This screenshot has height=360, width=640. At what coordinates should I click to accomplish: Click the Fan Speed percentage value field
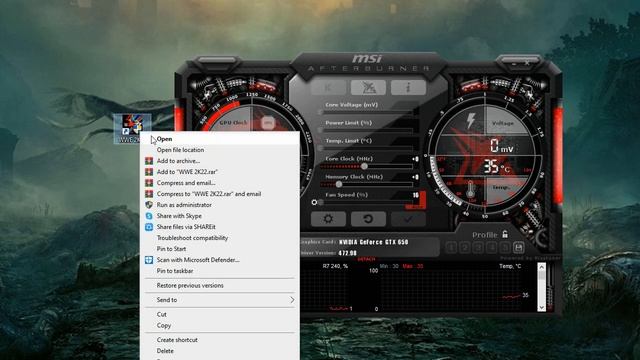tap(416, 195)
